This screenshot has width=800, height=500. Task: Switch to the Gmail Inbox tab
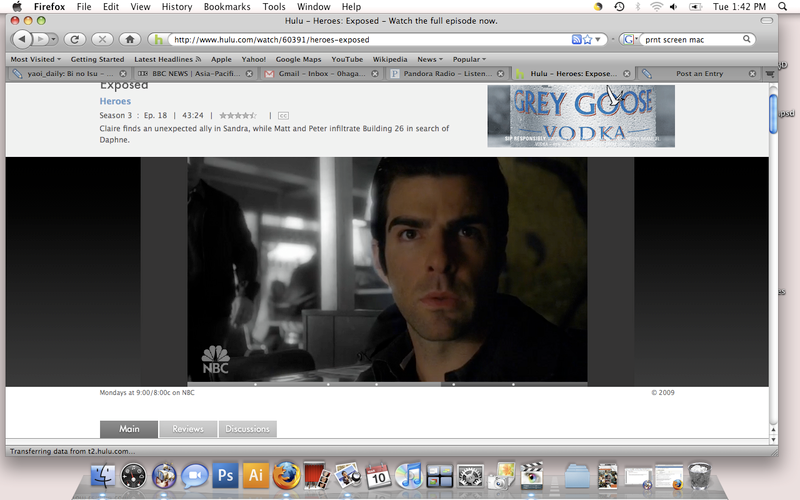(321, 73)
